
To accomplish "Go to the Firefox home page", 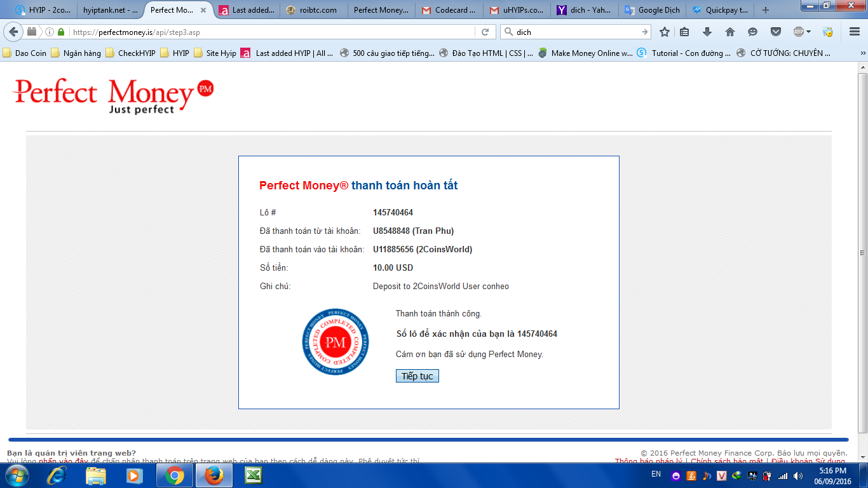I will pos(730,32).
